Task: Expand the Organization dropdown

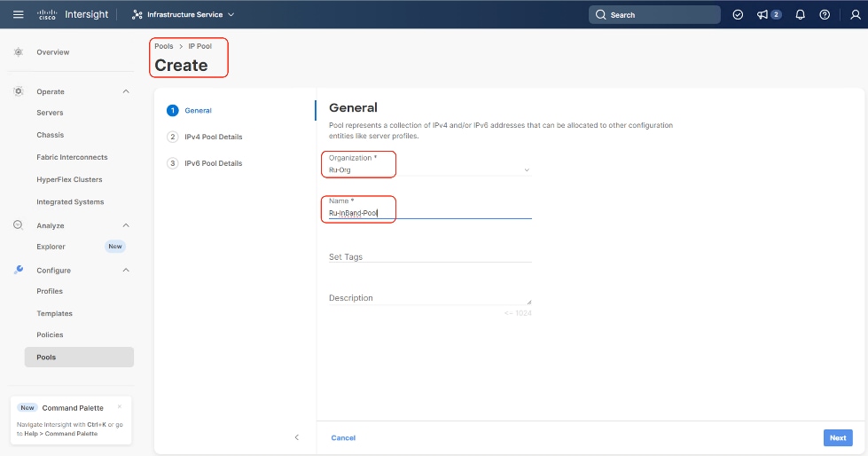Action: point(526,169)
